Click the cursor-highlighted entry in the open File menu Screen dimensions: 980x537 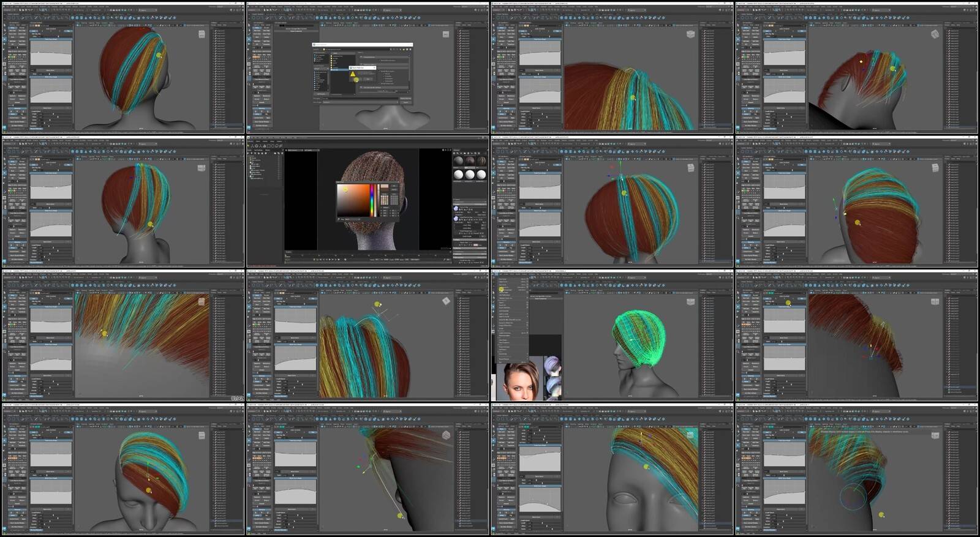click(x=502, y=289)
